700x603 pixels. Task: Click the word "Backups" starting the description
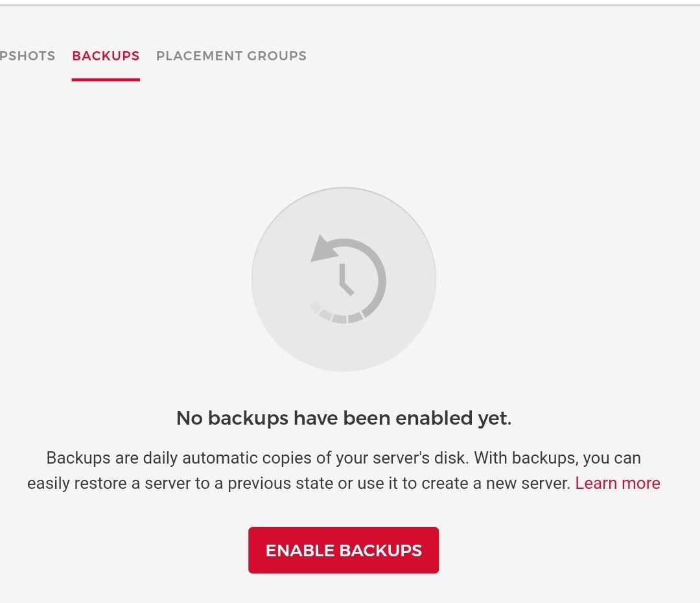78,458
